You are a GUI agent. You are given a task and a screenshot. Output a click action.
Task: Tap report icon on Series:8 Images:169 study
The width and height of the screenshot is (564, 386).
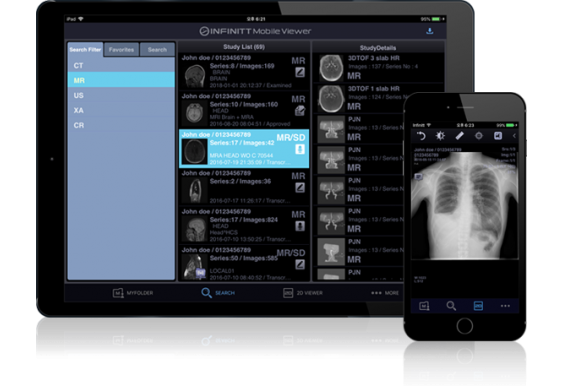click(x=300, y=72)
